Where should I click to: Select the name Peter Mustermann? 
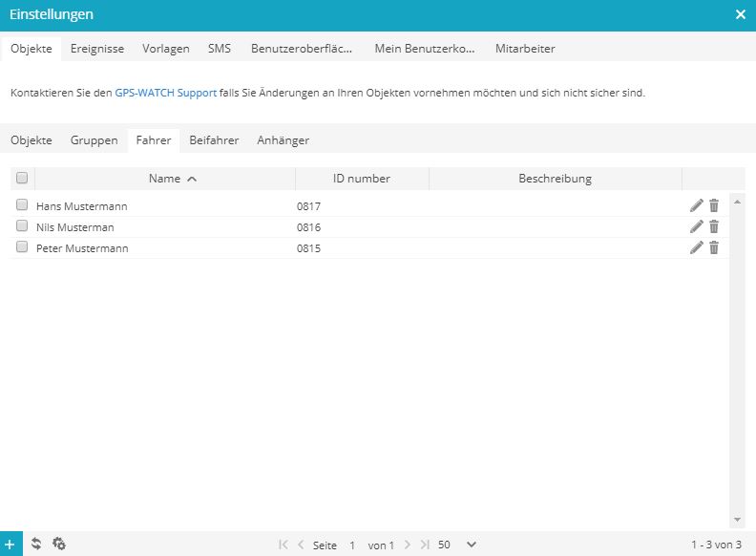pos(82,248)
